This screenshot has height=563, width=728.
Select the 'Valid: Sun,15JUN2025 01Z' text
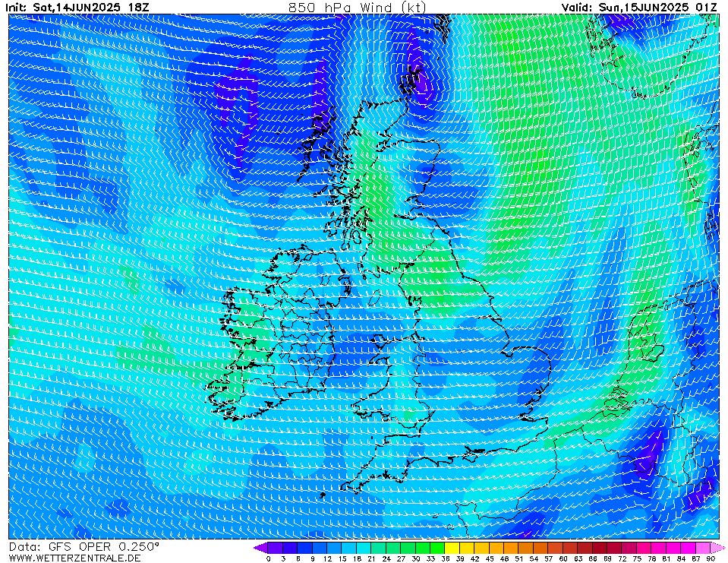pyautogui.click(x=639, y=7)
